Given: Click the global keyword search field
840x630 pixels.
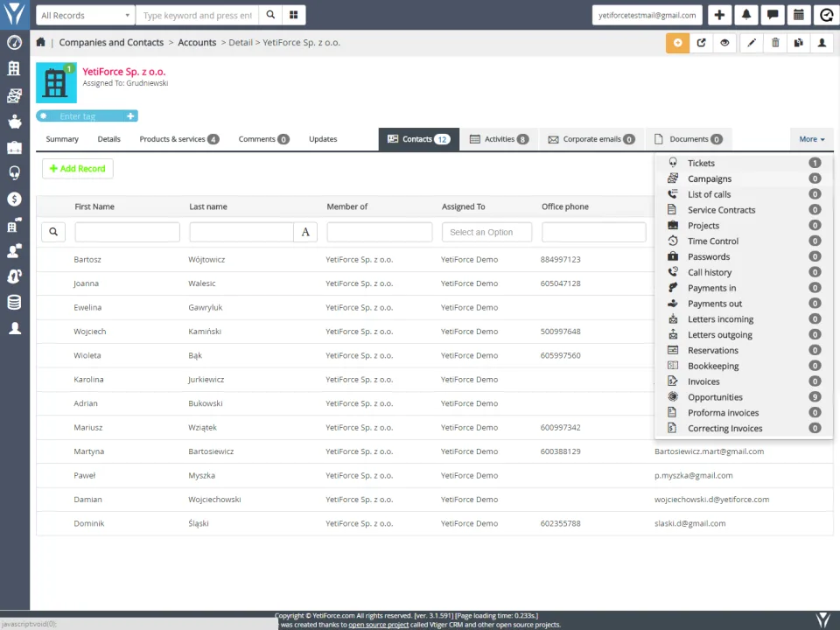Looking at the screenshot, I should coord(198,15).
